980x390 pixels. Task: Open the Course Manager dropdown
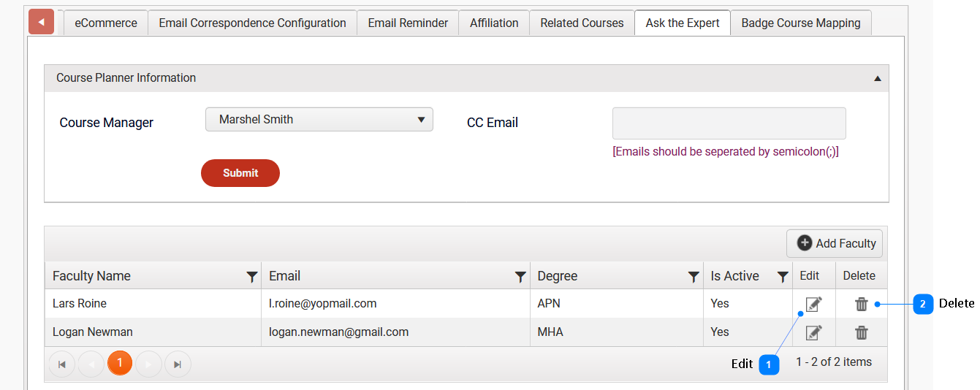click(319, 120)
